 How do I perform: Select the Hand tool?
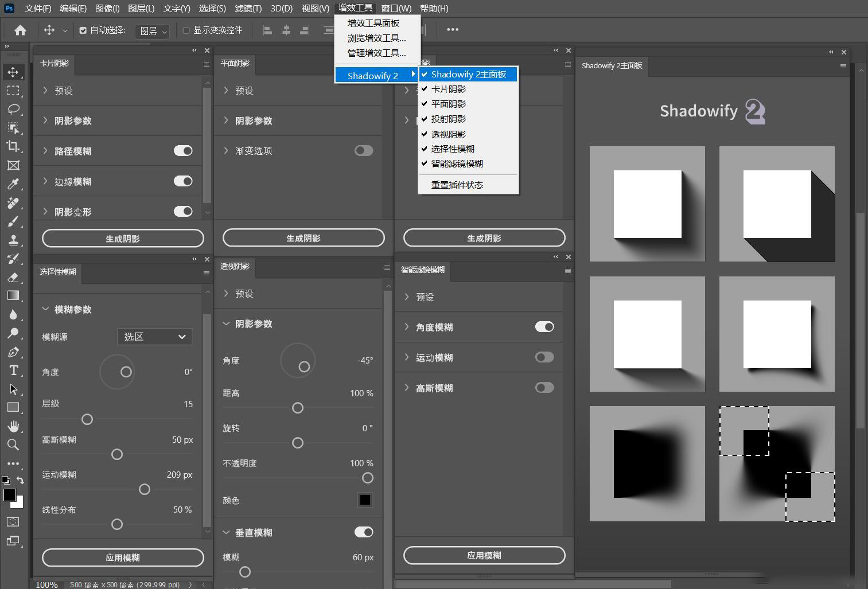[14, 426]
